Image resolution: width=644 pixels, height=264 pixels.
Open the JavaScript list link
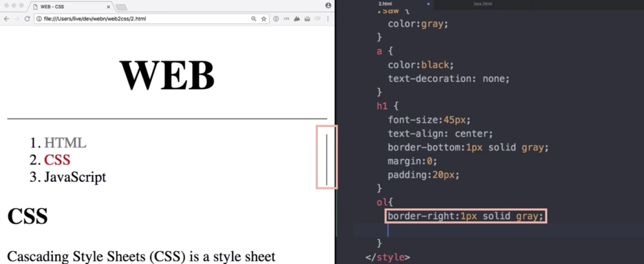click(75, 177)
